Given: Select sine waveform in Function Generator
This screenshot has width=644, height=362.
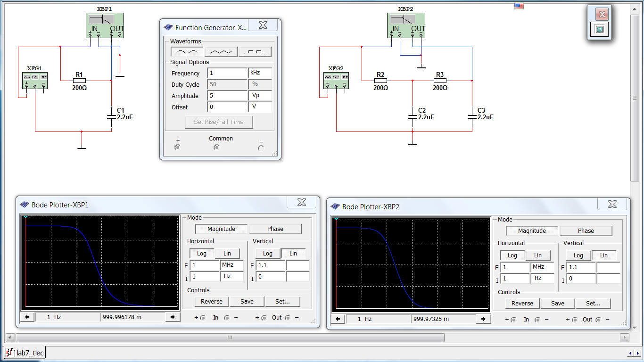Looking at the screenshot, I should (x=187, y=52).
